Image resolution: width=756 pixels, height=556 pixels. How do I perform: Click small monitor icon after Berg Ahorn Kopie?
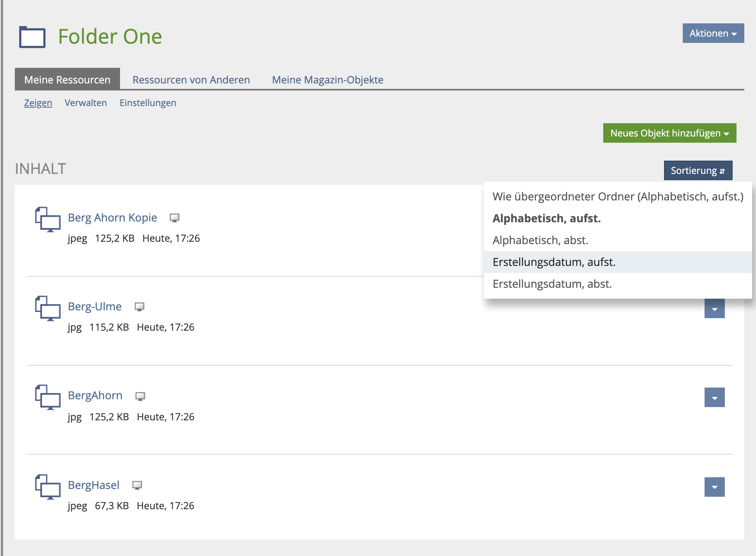click(x=175, y=218)
